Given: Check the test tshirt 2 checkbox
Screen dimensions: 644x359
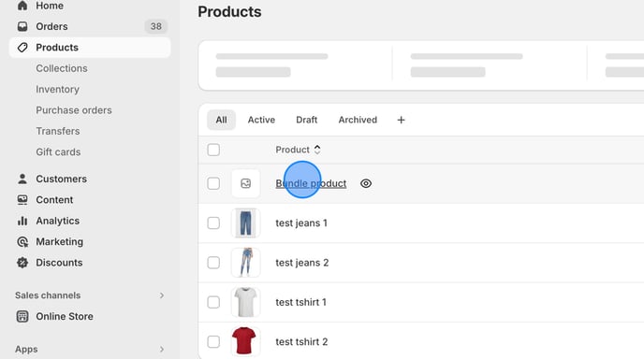Looking at the screenshot, I should [x=213, y=342].
